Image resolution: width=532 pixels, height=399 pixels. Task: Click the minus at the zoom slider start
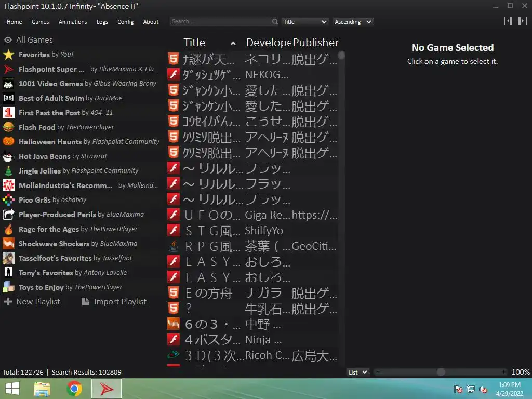pyautogui.click(x=378, y=372)
